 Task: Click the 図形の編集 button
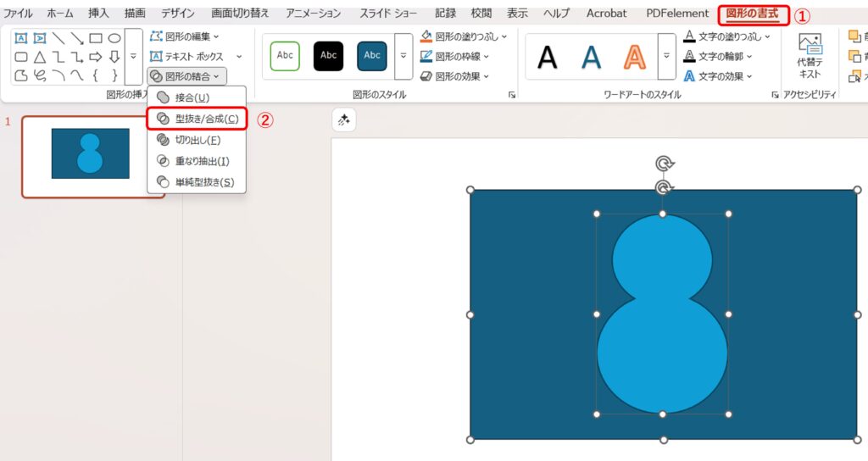185,36
